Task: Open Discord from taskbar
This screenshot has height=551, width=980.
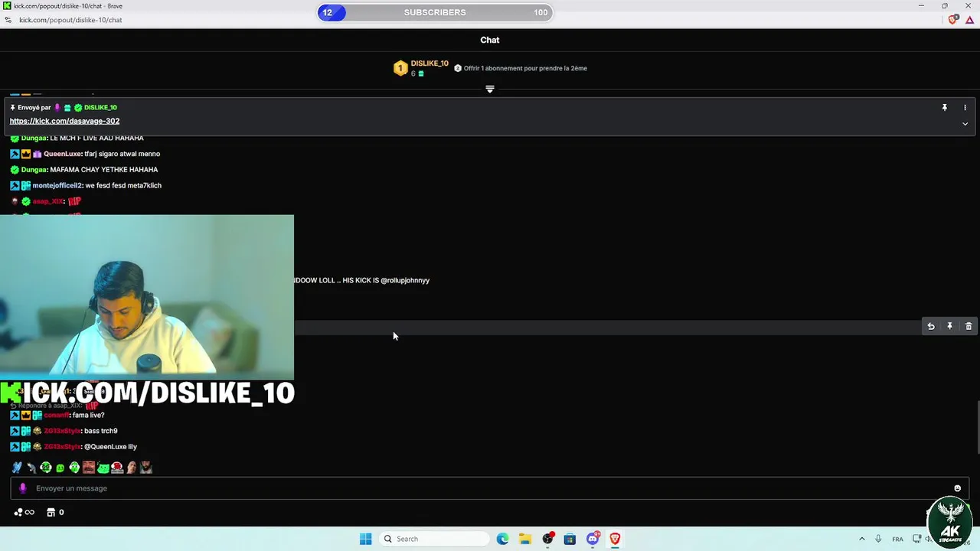Action: (592, 539)
